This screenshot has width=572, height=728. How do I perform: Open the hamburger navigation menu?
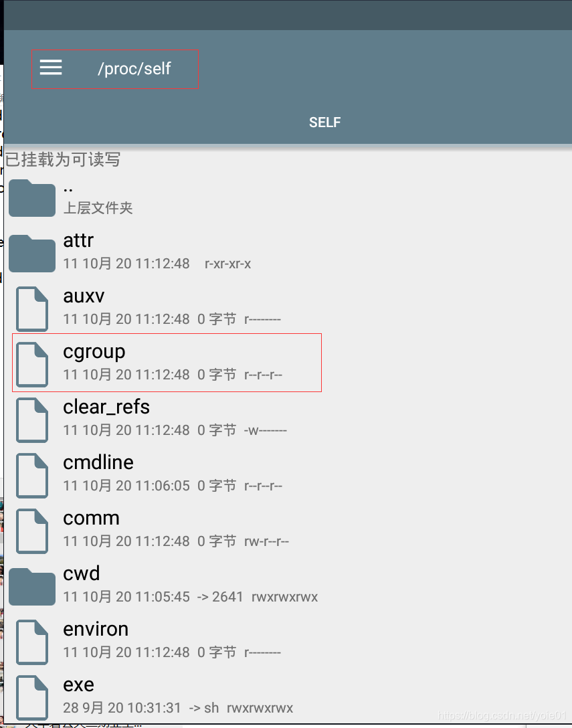(x=51, y=68)
